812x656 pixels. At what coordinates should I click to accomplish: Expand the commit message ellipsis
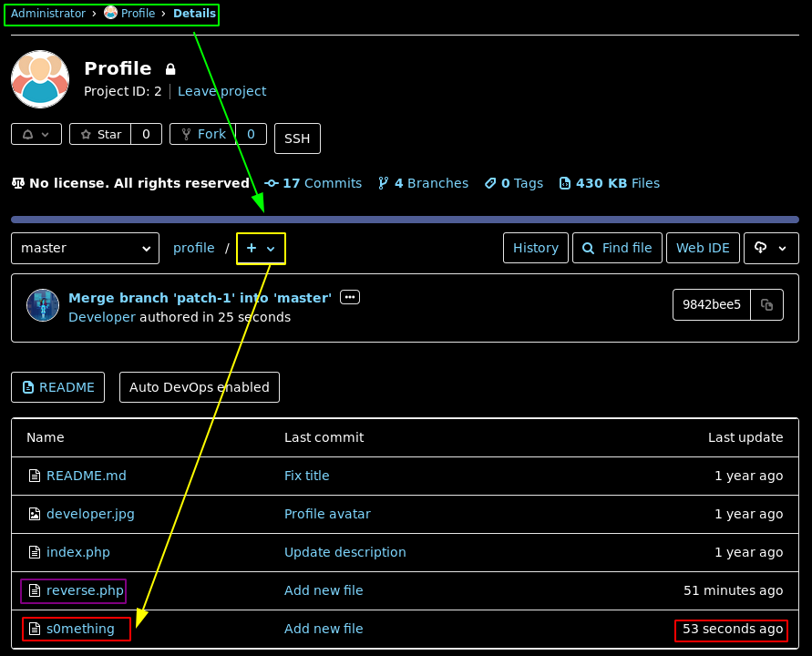point(349,297)
